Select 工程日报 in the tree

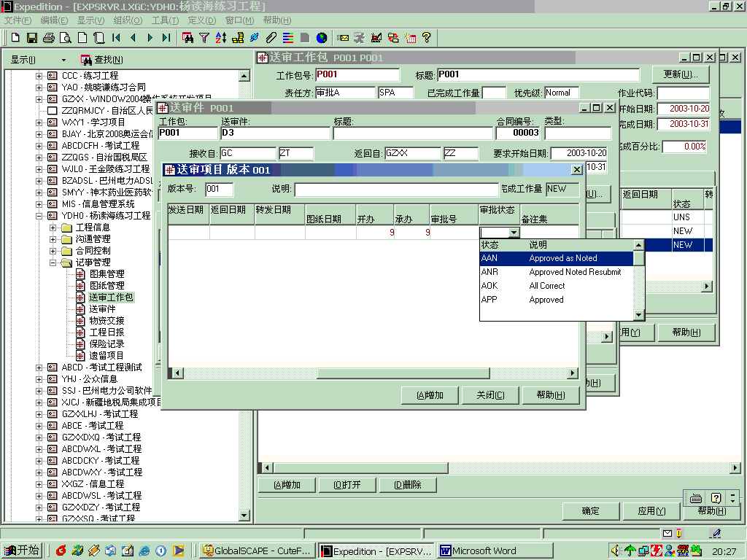point(107,332)
